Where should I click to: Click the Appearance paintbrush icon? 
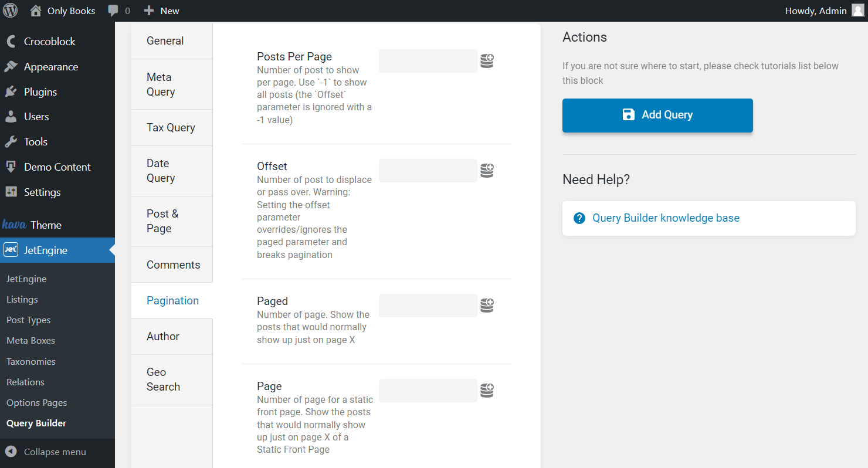point(11,67)
